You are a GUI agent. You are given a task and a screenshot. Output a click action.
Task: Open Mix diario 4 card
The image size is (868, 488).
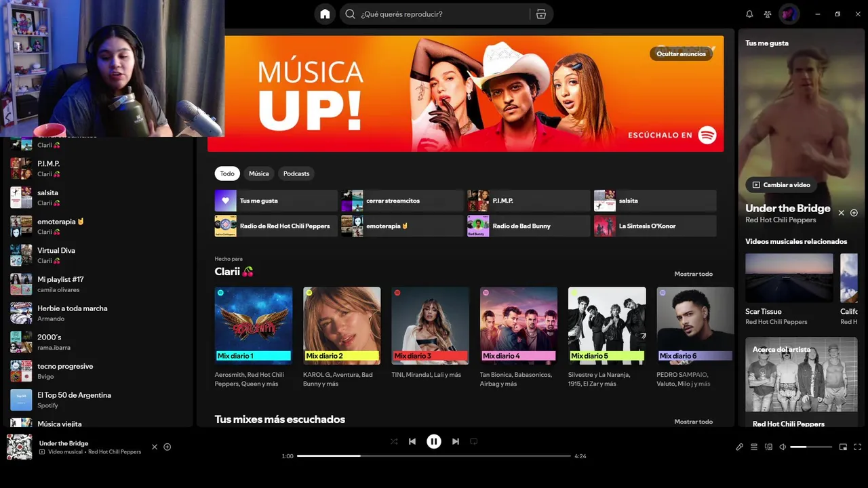coord(519,338)
